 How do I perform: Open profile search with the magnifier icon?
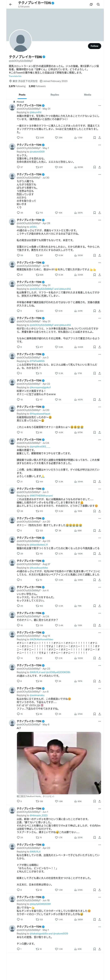(98, 5)
